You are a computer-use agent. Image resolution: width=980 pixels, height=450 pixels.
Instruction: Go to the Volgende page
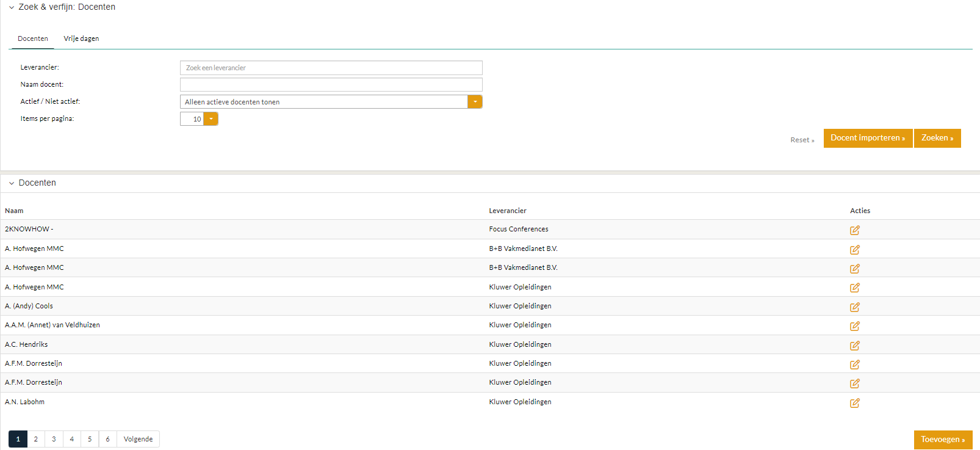138,439
